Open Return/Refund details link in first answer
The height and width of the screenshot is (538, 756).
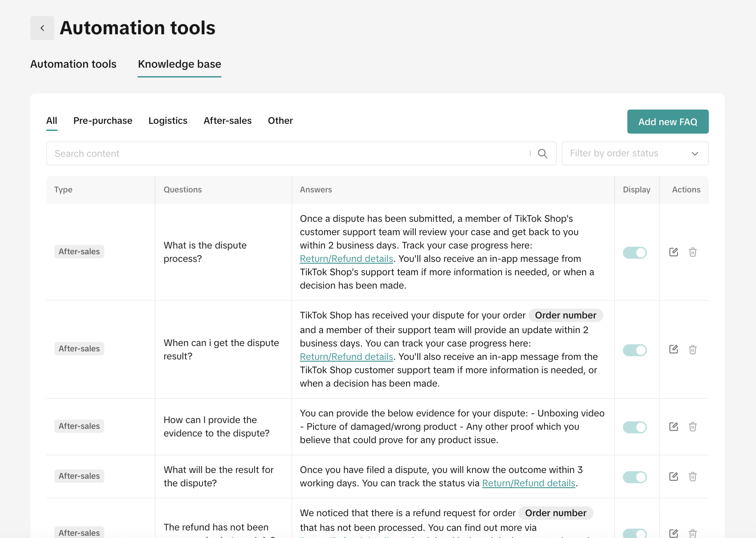point(346,259)
